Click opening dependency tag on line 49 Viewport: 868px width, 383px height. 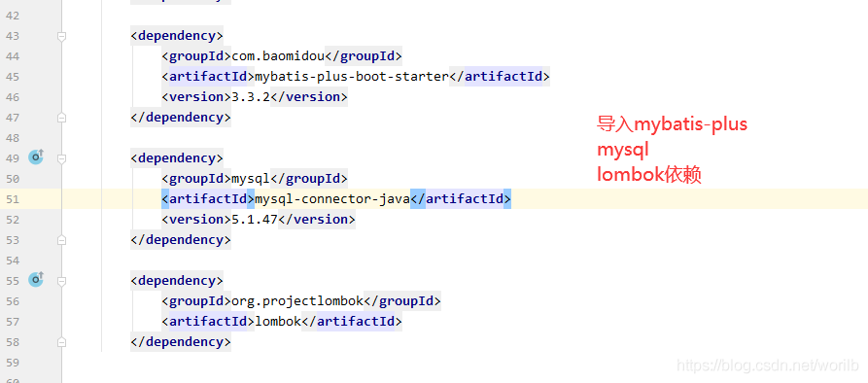point(177,157)
